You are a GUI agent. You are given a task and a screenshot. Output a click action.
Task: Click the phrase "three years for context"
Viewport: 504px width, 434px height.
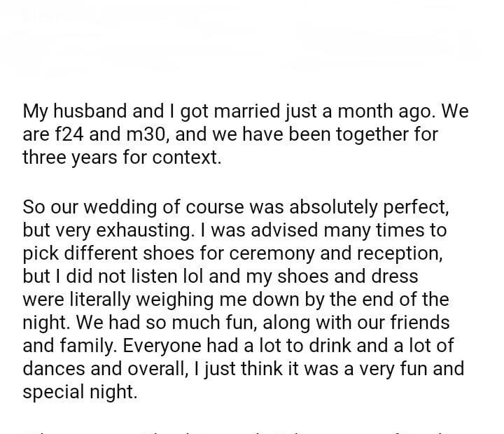[120, 156]
